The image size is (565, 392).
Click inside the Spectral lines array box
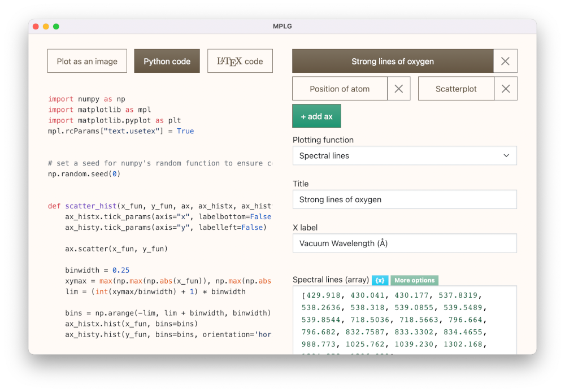point(405,320)
